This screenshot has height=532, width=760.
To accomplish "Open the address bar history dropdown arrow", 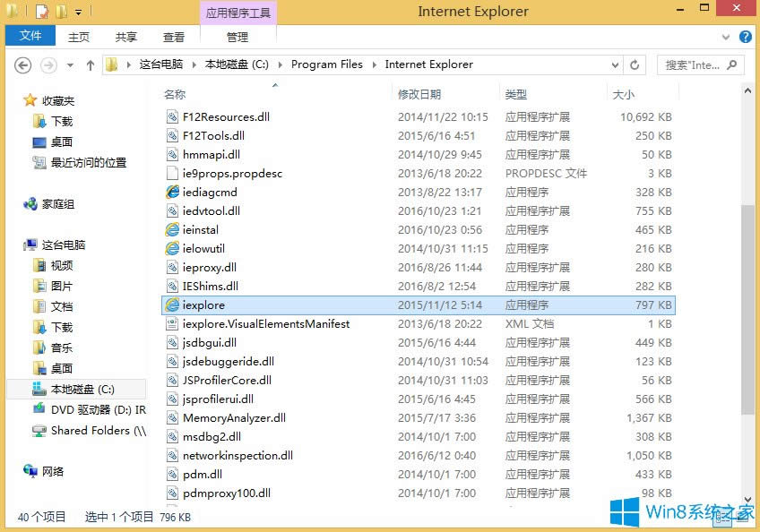I will click(x=615, y=64).
